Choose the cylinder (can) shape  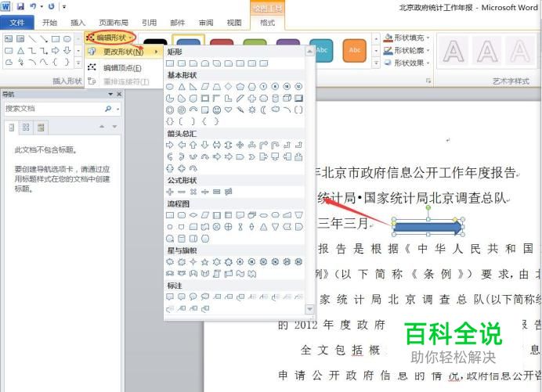(x=276, y=98)
